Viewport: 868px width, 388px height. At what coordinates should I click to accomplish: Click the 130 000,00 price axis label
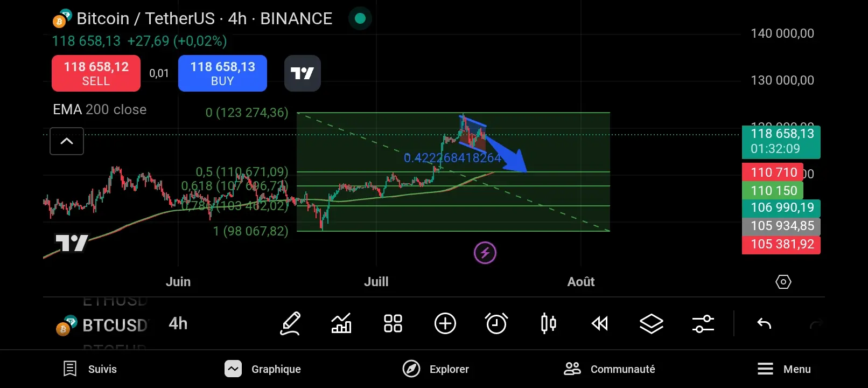pos(782,80)
